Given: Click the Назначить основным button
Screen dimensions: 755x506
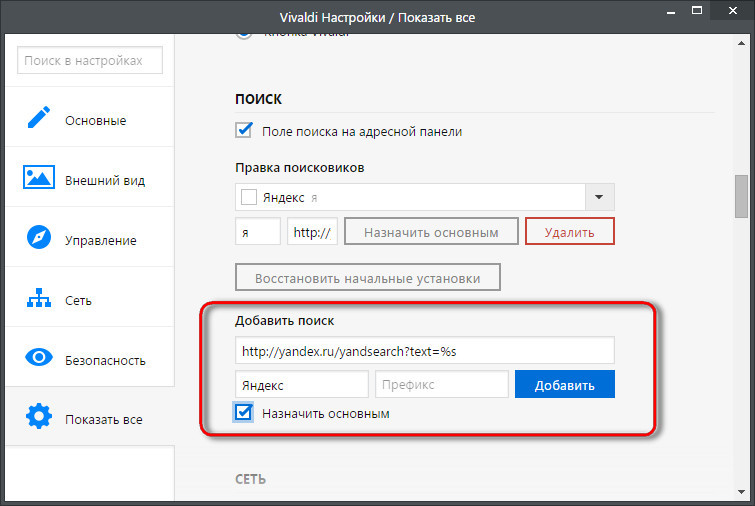Looking at the screenshot, I should coord(431,232).
